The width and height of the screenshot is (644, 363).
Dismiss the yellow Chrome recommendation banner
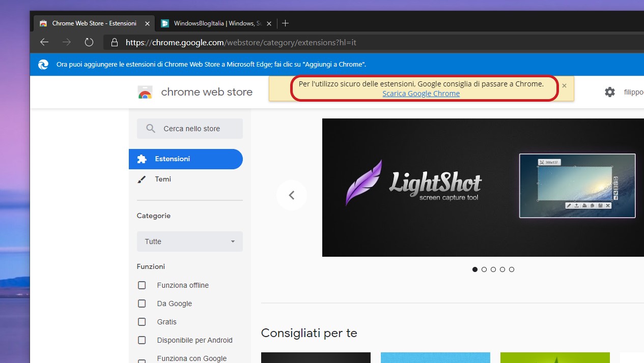click(564, 85)
